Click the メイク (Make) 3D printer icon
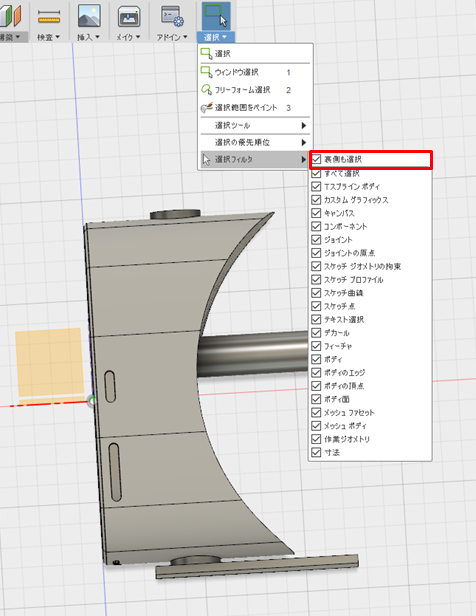This screenshot has height=616, width=476. click(129, 16)
